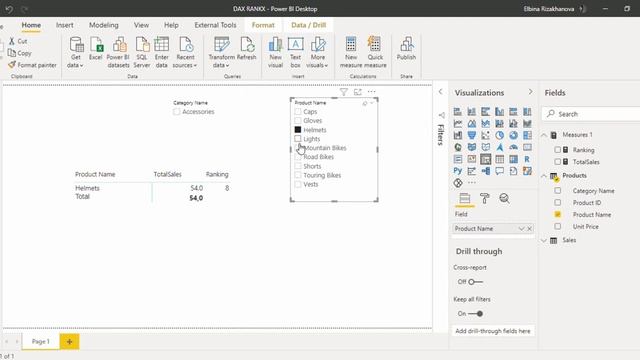Viewport: 640px width, 360px height.
Task: Check the Vests slicer option
Action: point(298,184)
